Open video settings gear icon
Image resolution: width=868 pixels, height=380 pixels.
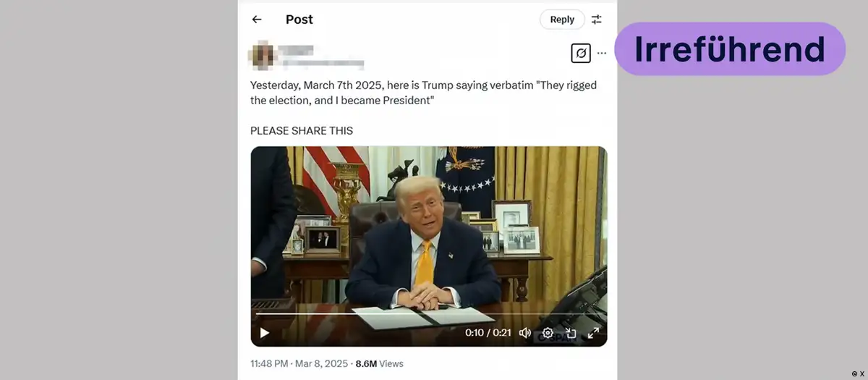tap(548, 333)
